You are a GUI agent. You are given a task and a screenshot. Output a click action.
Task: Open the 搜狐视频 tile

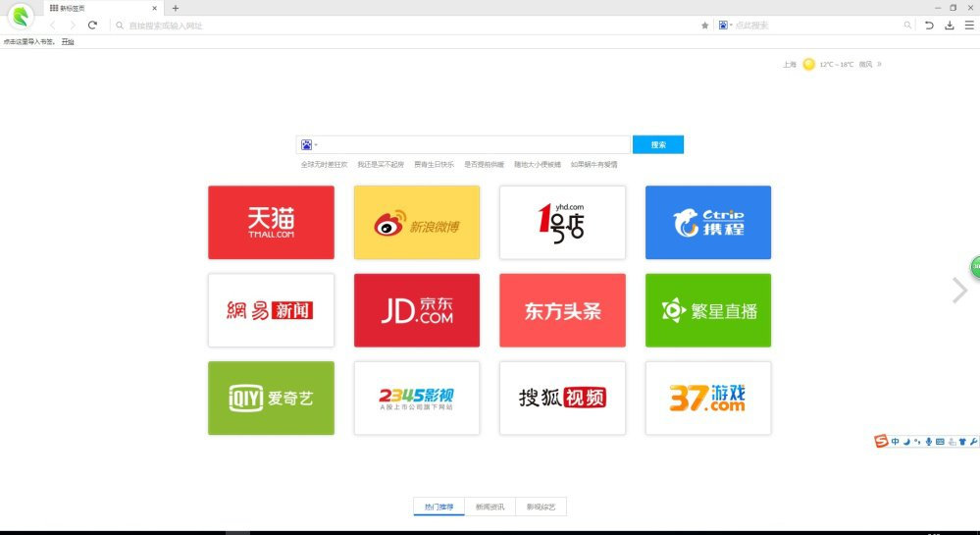(x=562, y=398)
